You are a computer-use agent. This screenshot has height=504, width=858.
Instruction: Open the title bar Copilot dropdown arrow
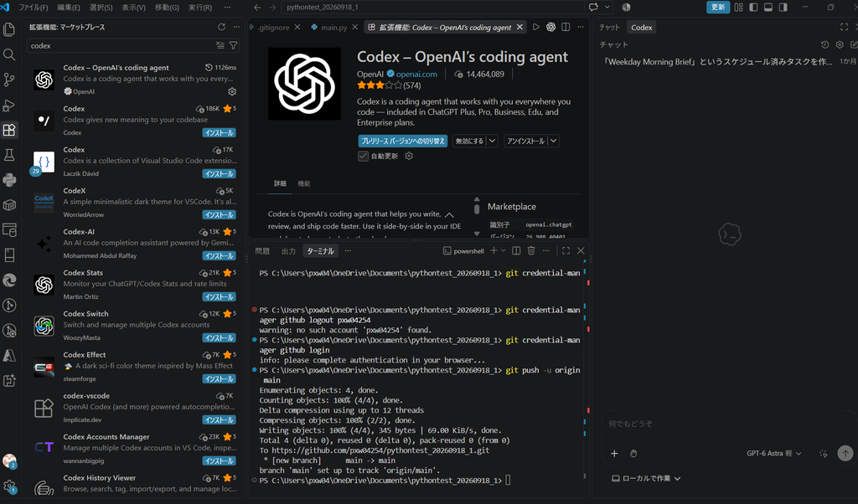(x=607, y=7)
